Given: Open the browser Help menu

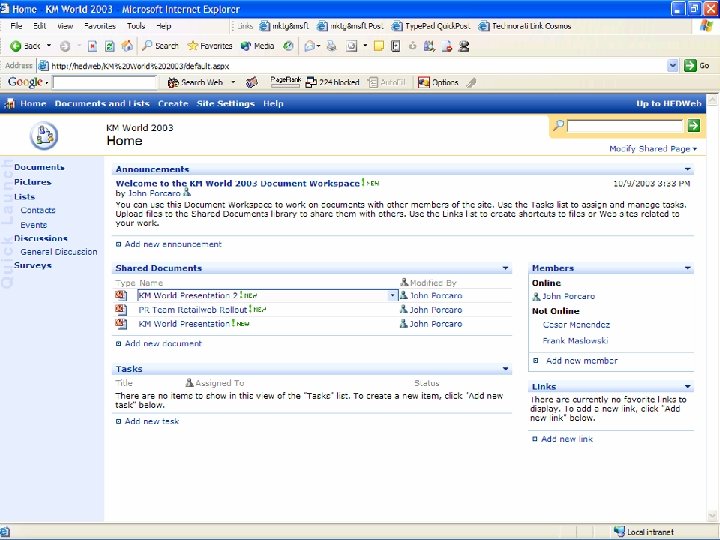Looking at the screenshot, I should point(163,26).
